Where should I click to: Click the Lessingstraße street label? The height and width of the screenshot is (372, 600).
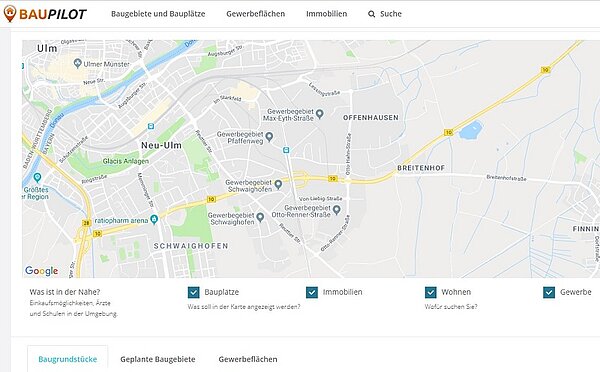(324, 89)
